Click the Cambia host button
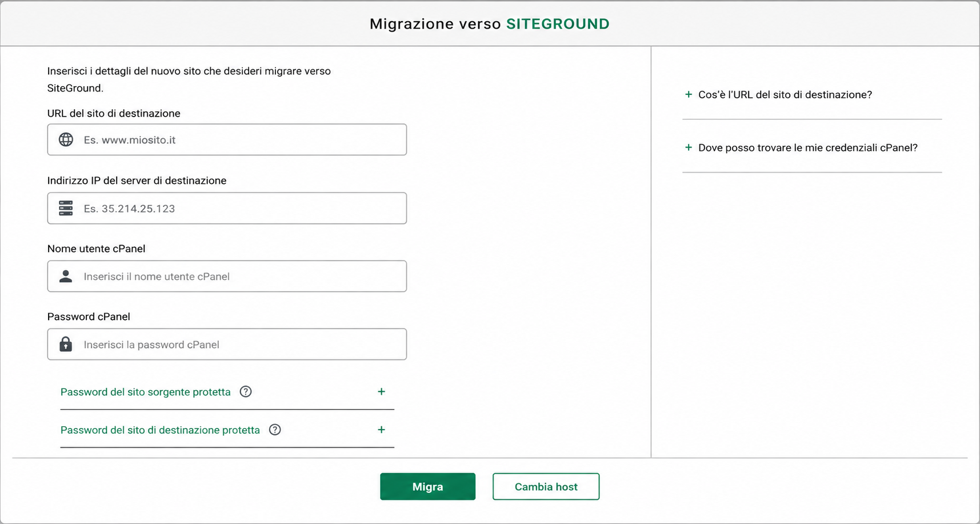This screenshot has width=980, height=524. (x=546, y=486)
